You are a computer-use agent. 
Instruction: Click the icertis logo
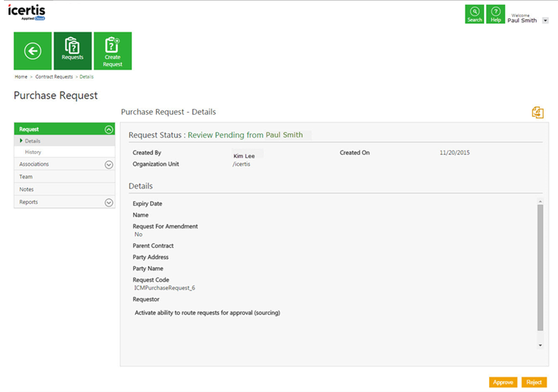[x=27, y=12]
